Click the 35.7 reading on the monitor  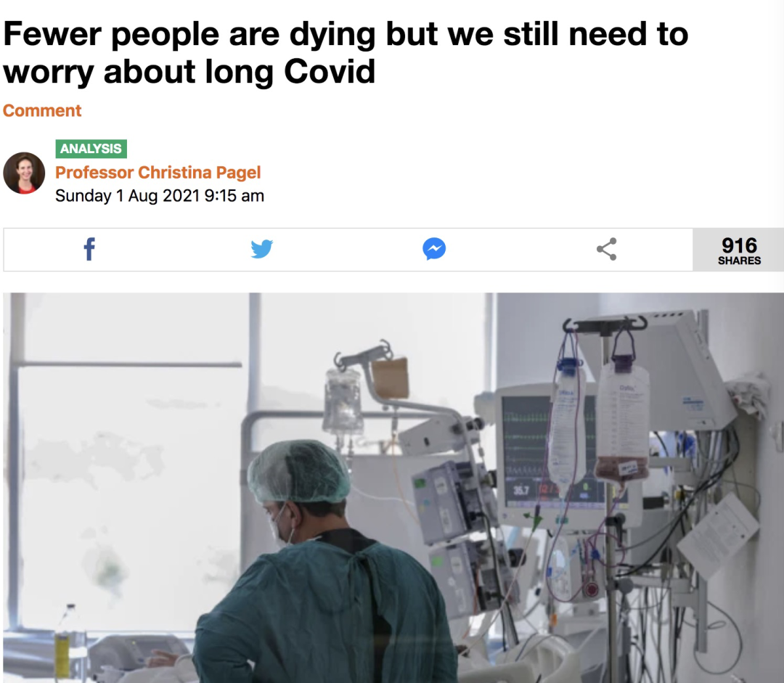click(x=520, y=491)
